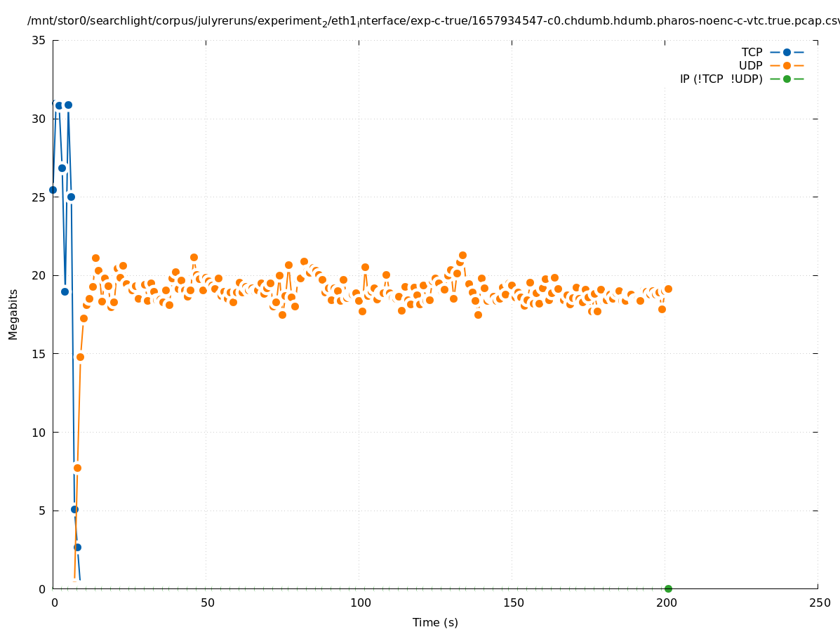
Task: Select the TCP legend label text
Action: pyautogui.click(x=752, y=52)
